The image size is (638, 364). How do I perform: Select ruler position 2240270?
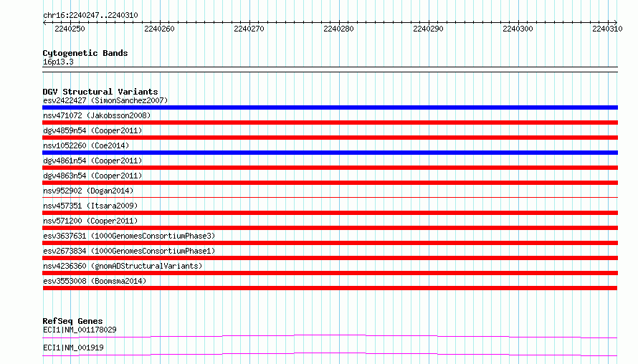pyautogui.click(x=249, y=29)
